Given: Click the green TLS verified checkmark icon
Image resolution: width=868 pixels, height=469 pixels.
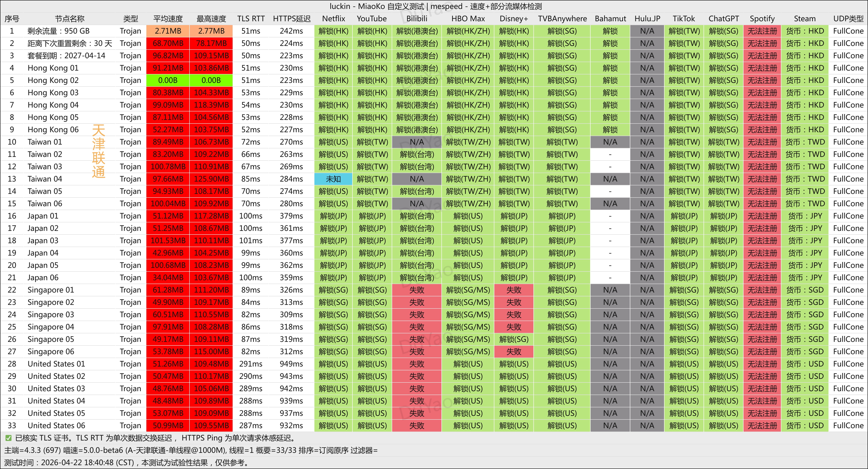Looking at the screenshot, I should pos(8,438).
